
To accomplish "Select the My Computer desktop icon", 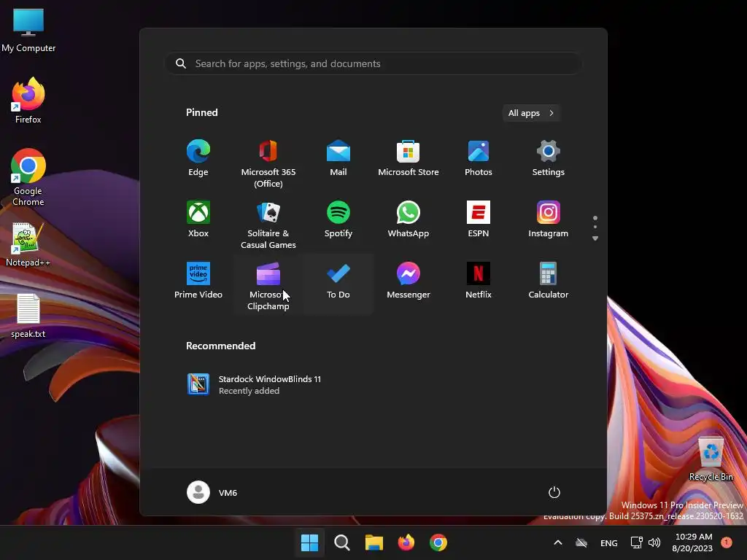I will 28,29.
